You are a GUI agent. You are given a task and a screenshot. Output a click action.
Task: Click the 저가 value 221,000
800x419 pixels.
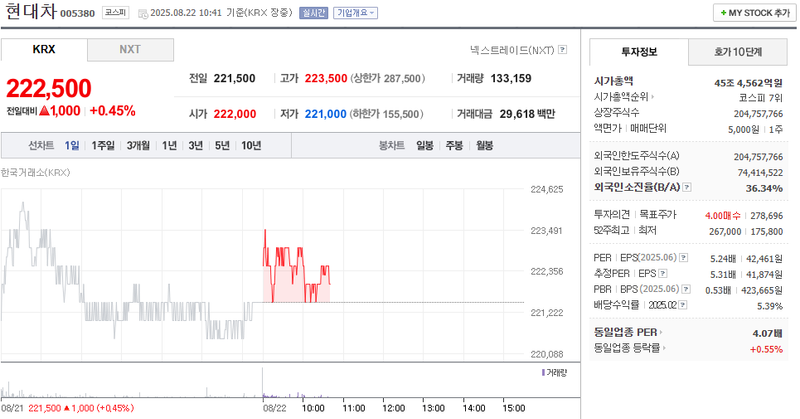(326, 114)
